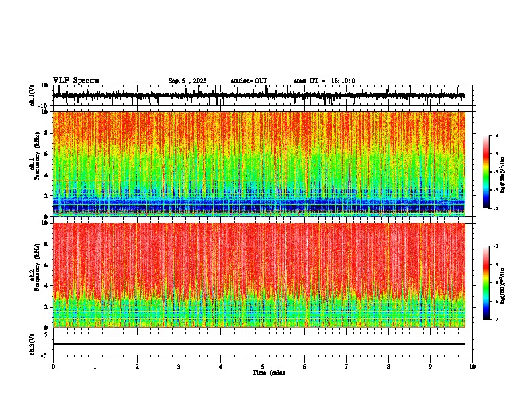The width and height of the screenshot is (532, 411).
Task: Click the "ch.1(V)" axis label
Action: pyautogui.click(x=32, y=95)
